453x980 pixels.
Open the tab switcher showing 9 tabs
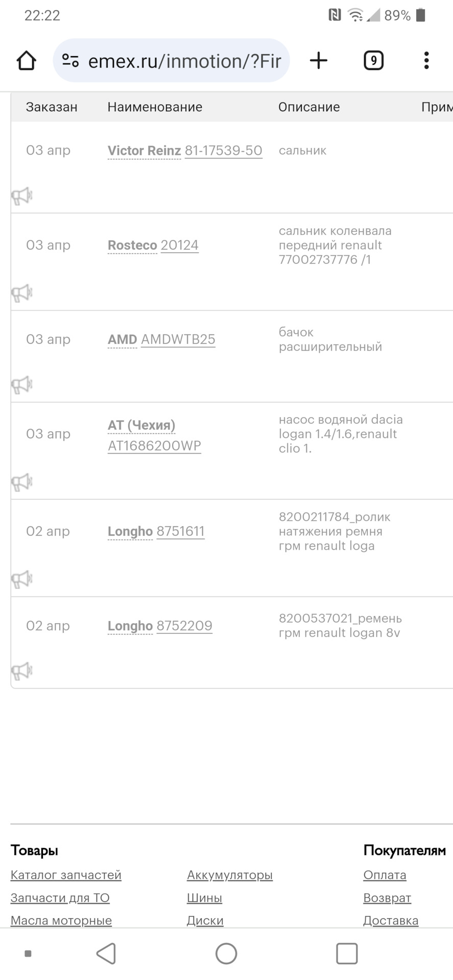(373, 61)
